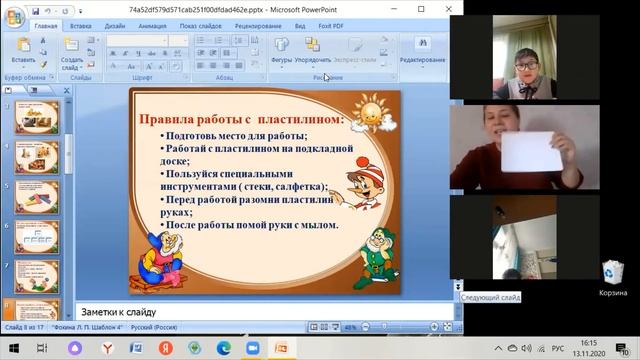Apply bold formatting in the Шрифт group
The width and height of the screenshot is (640, 360).
coord(113,53)
